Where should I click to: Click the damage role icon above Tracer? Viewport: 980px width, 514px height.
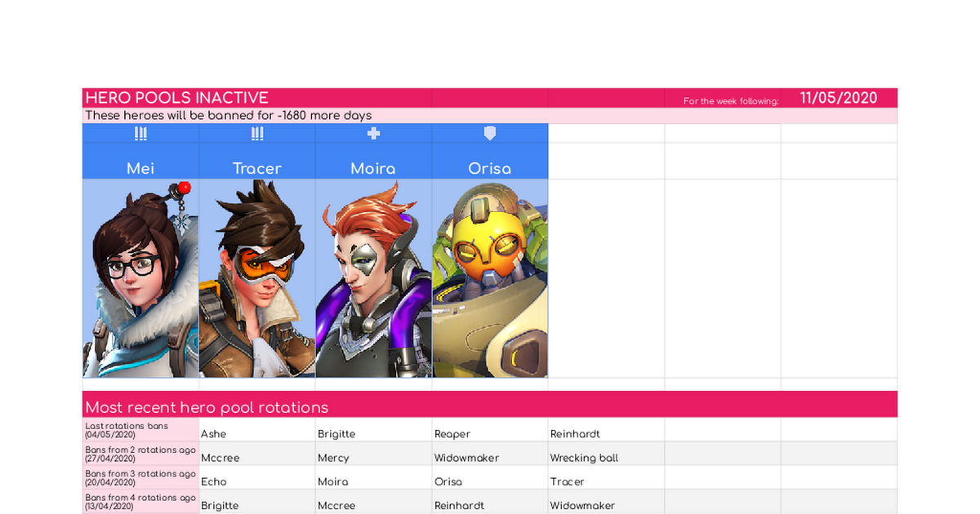(x=257, y=134)
